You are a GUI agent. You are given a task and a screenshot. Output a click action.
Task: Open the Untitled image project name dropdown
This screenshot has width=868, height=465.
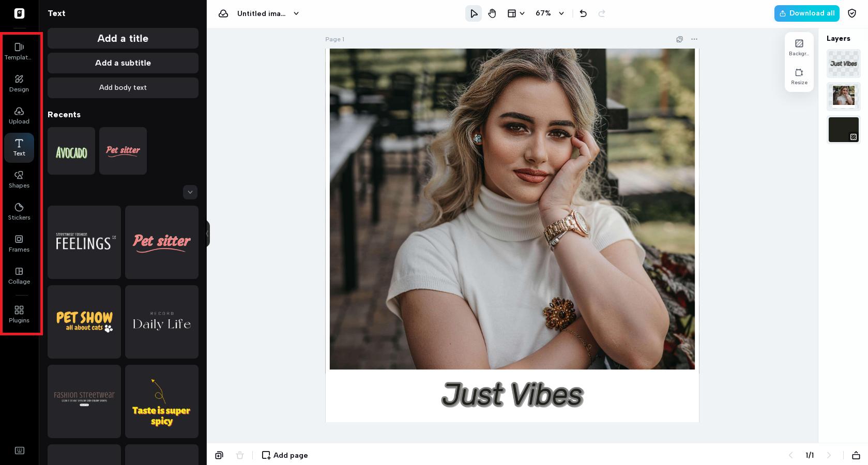point(296,14)
